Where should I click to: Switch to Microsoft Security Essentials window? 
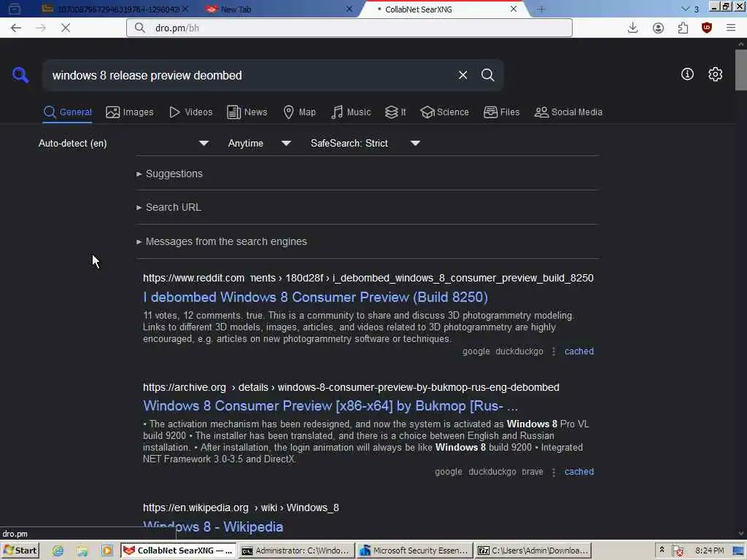coord(414,551)
